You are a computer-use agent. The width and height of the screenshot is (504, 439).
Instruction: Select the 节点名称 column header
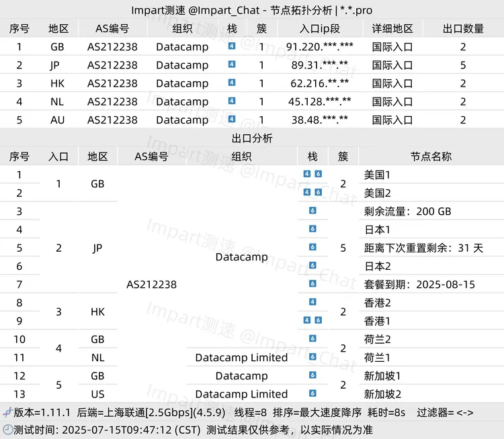point(431,156)
